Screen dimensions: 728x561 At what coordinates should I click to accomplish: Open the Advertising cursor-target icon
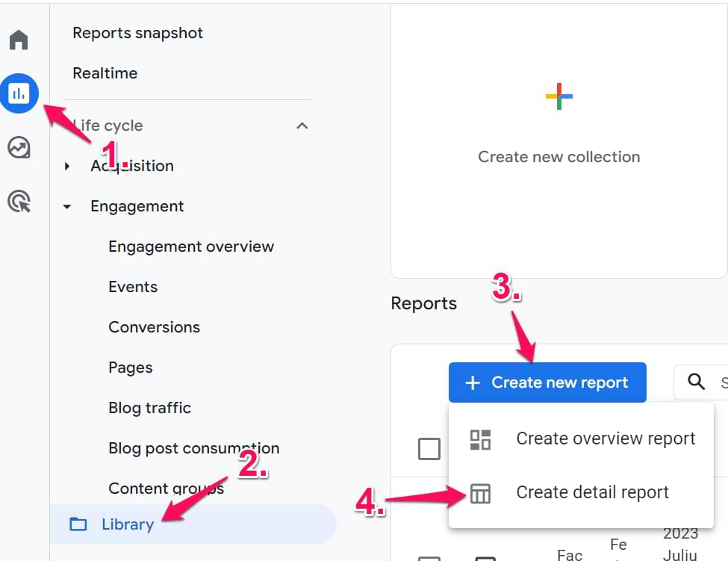(19, 201)
